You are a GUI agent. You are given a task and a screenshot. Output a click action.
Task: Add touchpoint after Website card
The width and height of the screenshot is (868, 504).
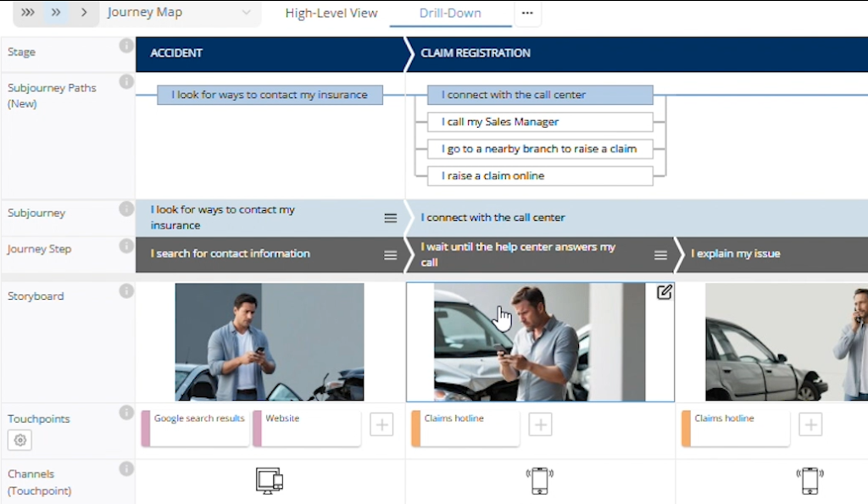pos(381,425)
